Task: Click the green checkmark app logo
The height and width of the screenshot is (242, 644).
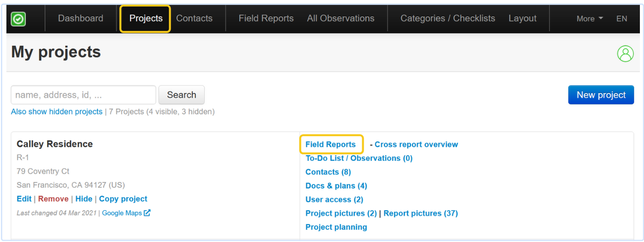Action: 18,19
